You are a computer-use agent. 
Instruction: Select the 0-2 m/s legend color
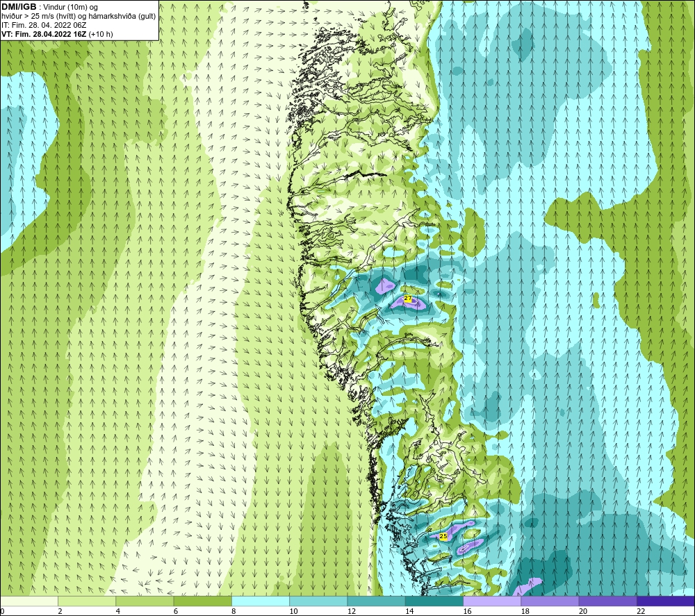click(28, 601)
